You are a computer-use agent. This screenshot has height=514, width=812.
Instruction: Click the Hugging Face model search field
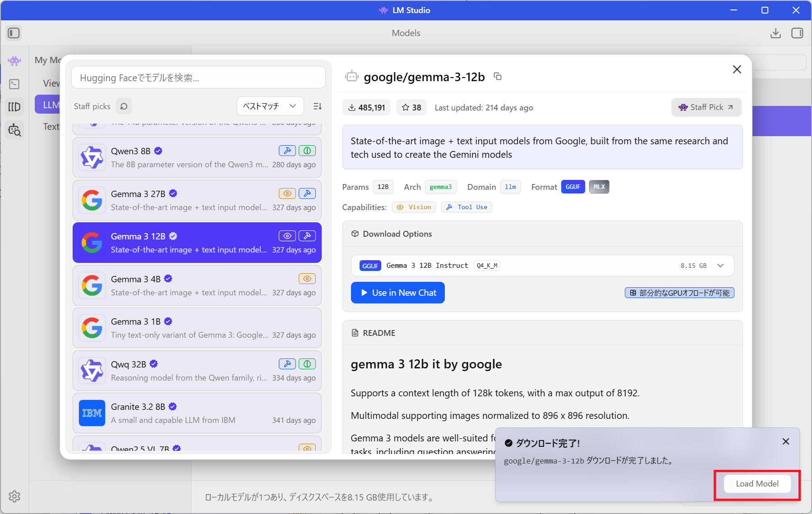pyautogui.click(x=198, y=78)
